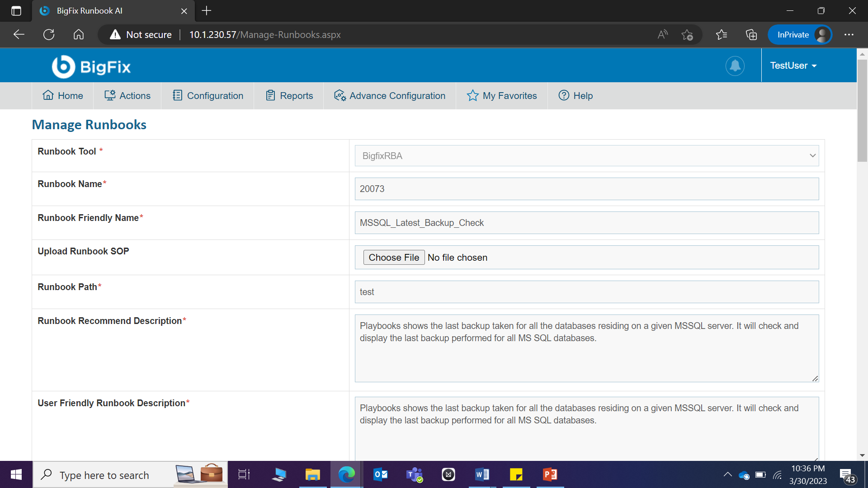Viewport: 868px width, 488px height.
Task: Add this page to browser favorites
Action: (687, 35)
